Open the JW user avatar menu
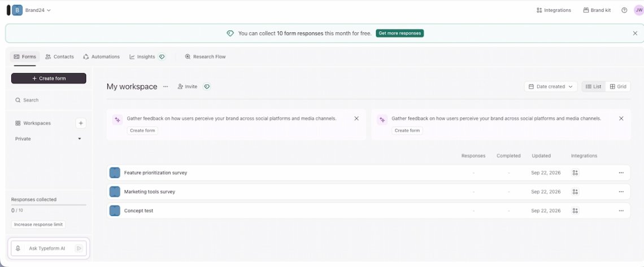The image size is (644, 267). point(639,10)
